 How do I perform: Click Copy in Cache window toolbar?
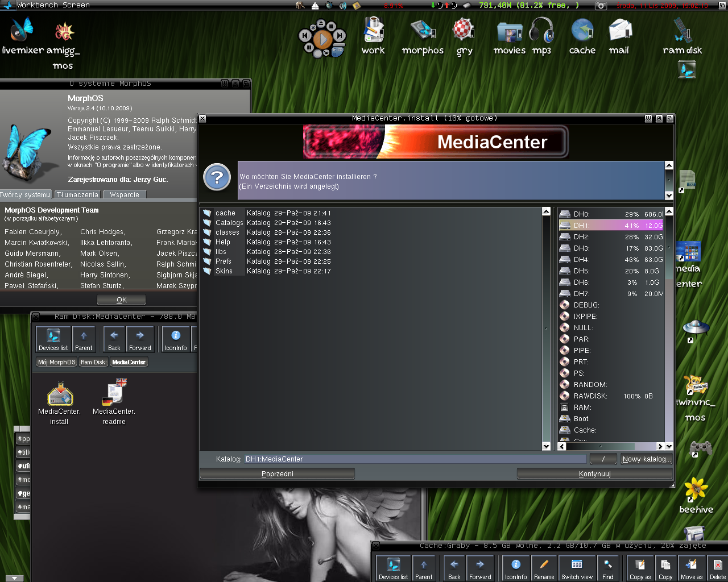pyautogui.click(x=665, y=568)
